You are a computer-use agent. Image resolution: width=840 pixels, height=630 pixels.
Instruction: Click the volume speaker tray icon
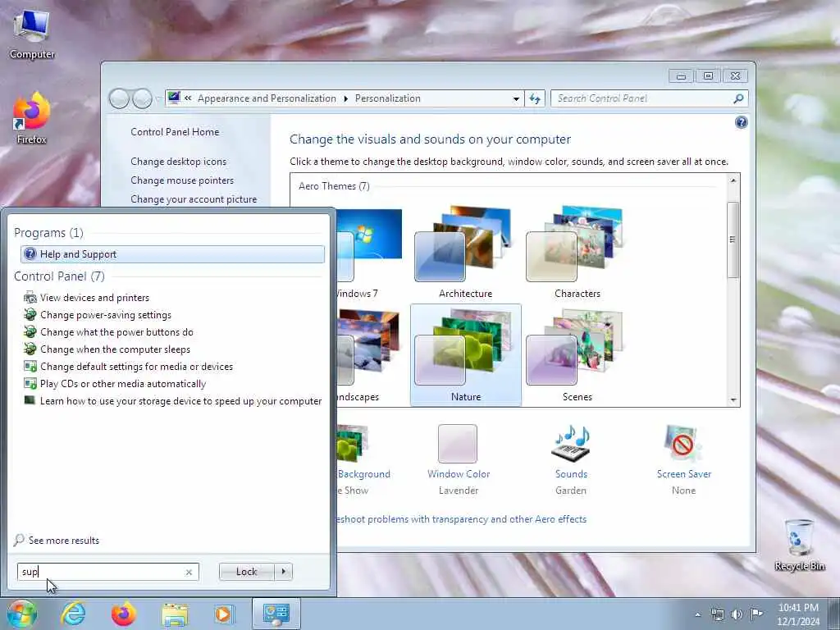pyautogui.click(x=737, y=614)
